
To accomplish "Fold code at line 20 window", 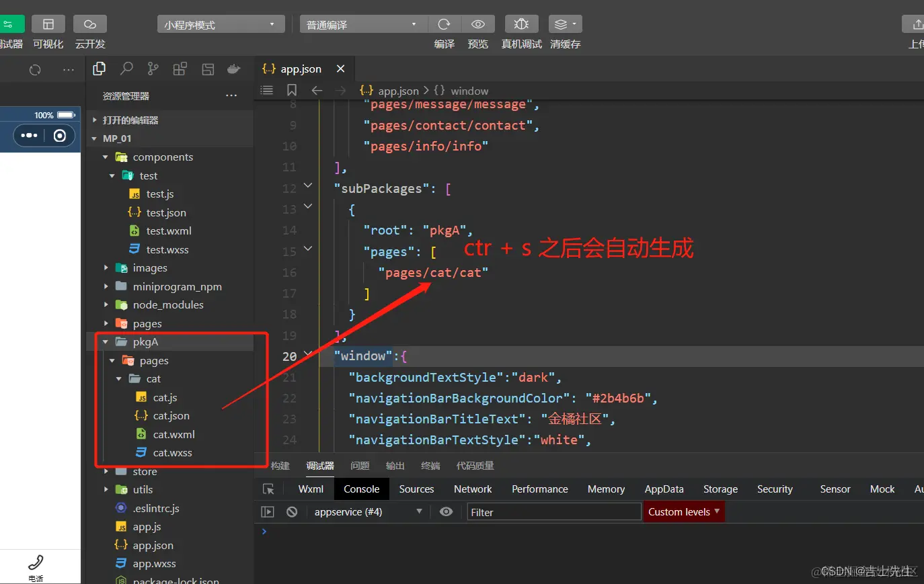I will click(308, 353).
